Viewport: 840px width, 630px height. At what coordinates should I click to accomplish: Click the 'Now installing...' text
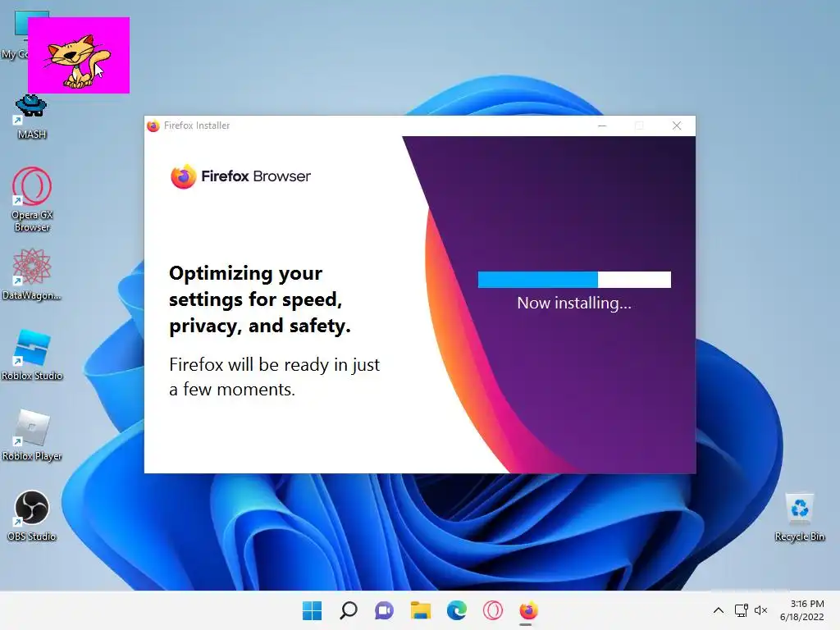pos(574,304)
